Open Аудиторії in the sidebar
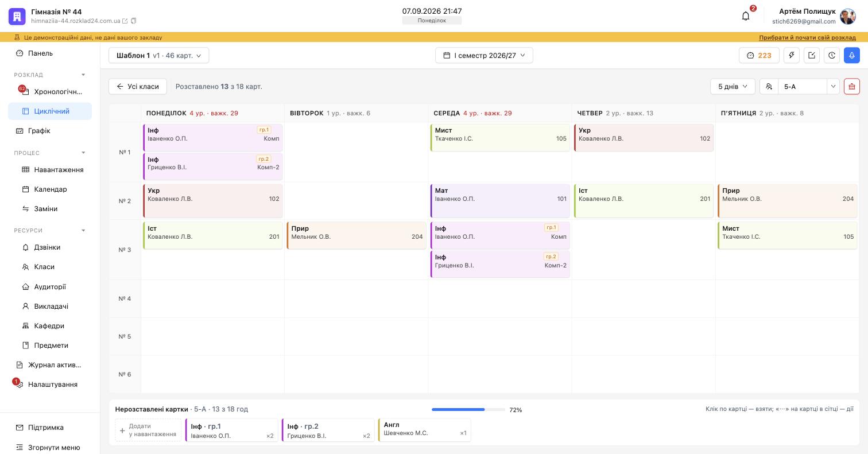The width and height of the screenshot is (868, 454). (50, 287)
